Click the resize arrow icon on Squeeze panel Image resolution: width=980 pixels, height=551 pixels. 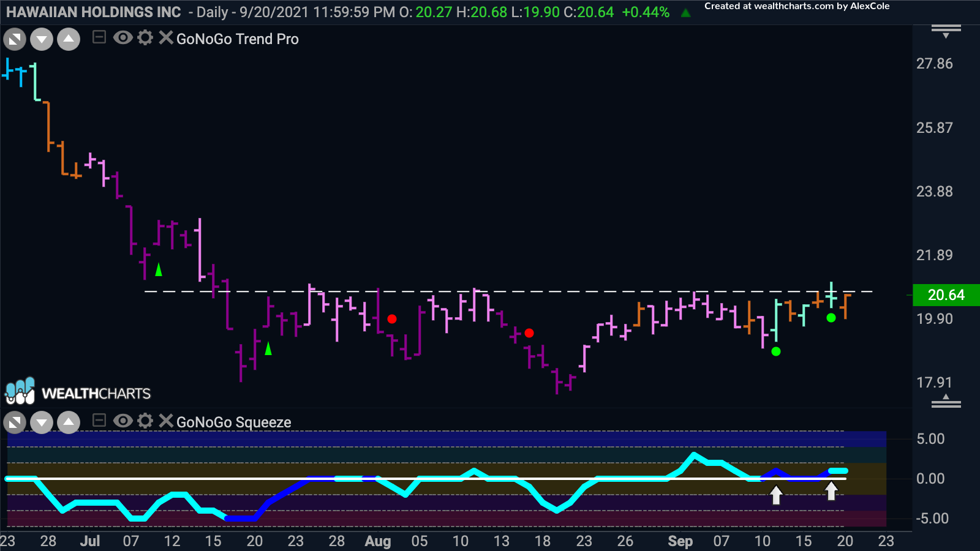point(15,422)
